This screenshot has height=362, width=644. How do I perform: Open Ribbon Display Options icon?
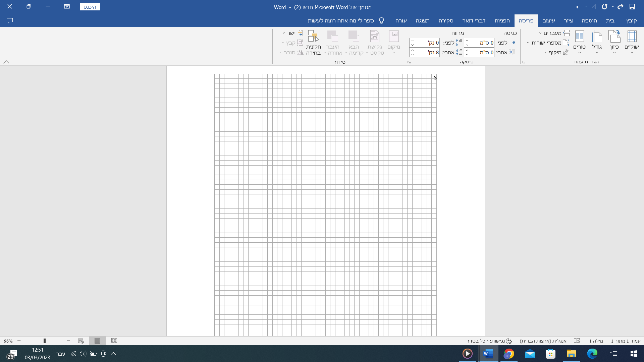pos(67,7)
